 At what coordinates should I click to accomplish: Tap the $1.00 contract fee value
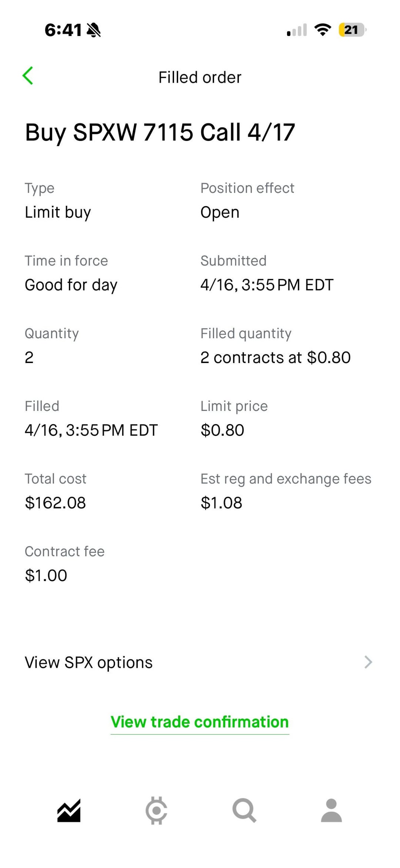coord(46,575)
